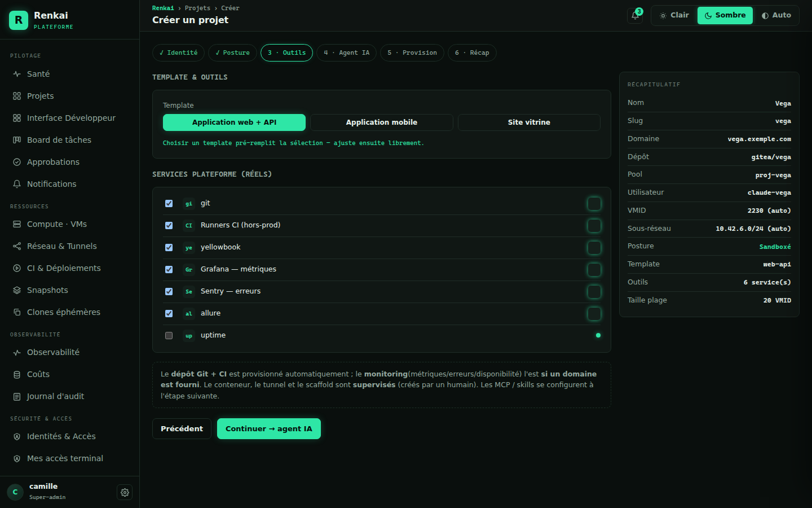The width and height of the screenshot is (812, 508).
Task: Click the Approbations check-circle icon
Action: [17, 162]
